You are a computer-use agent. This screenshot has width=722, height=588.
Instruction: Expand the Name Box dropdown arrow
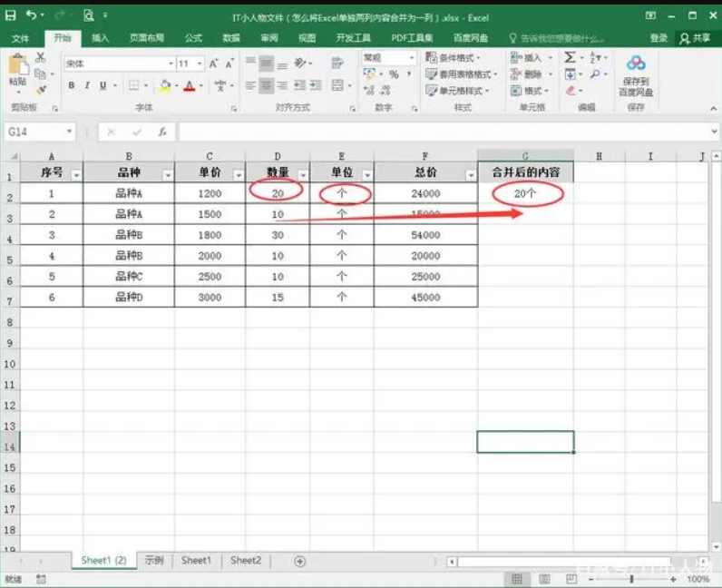(x=70, y=132)
